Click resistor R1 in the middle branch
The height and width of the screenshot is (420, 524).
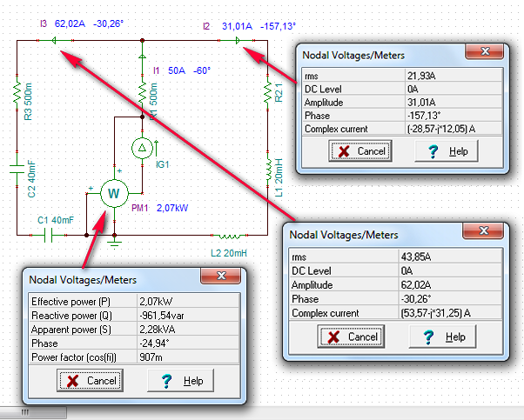point(142,93)
